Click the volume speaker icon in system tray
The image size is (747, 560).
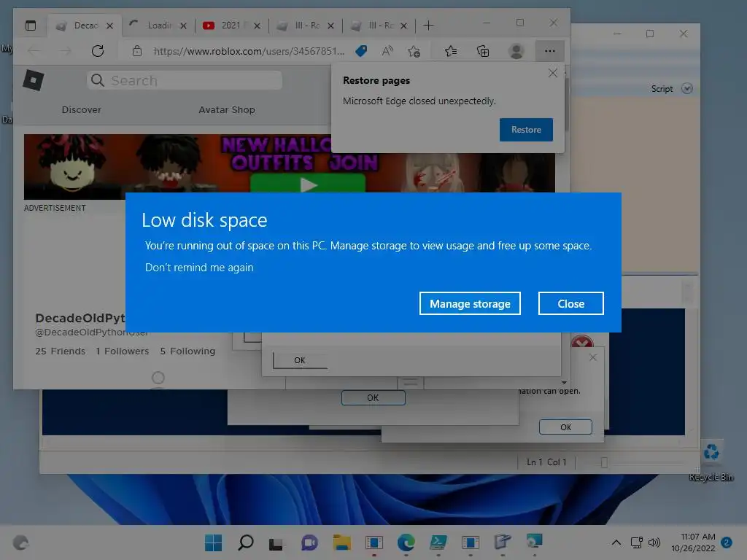(654, 542)
